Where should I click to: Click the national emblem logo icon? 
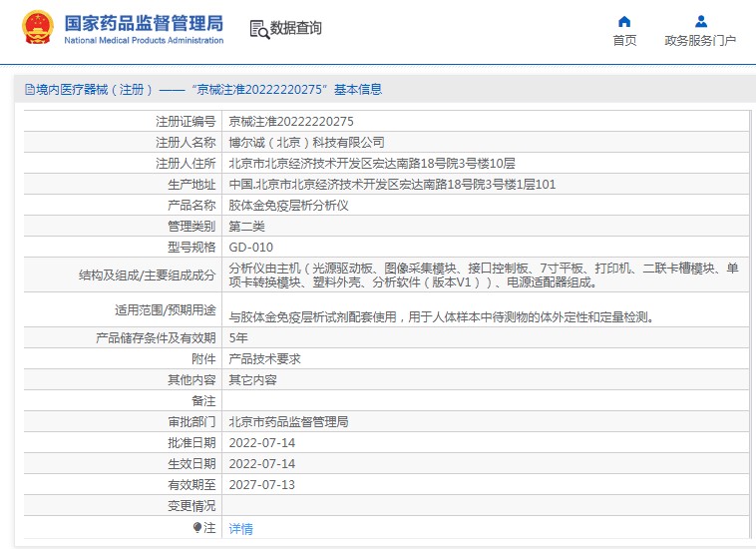point(38,28)
